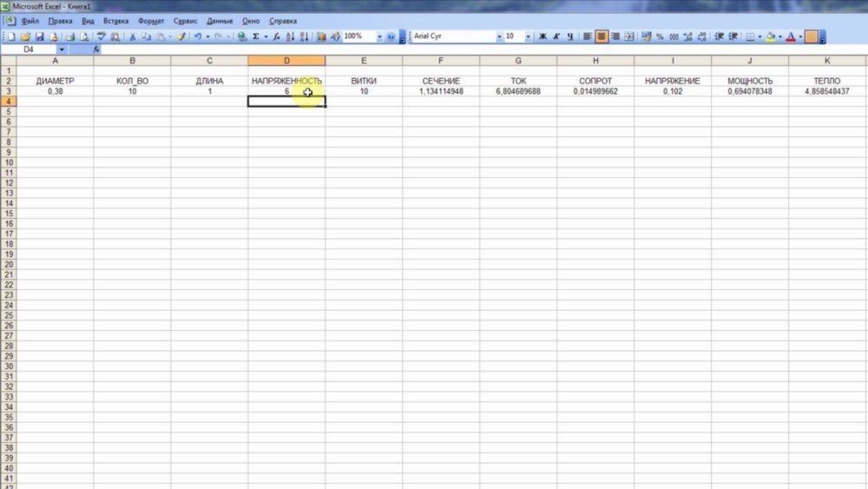868x489 pixels.
Task: Open the Drawing toolbar
Action: click(x=335, y=36)
